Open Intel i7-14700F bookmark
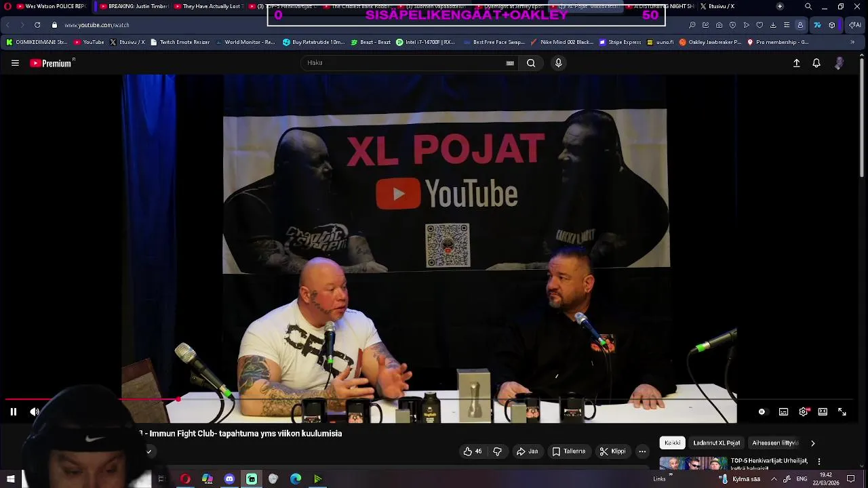 pos(425,42)
